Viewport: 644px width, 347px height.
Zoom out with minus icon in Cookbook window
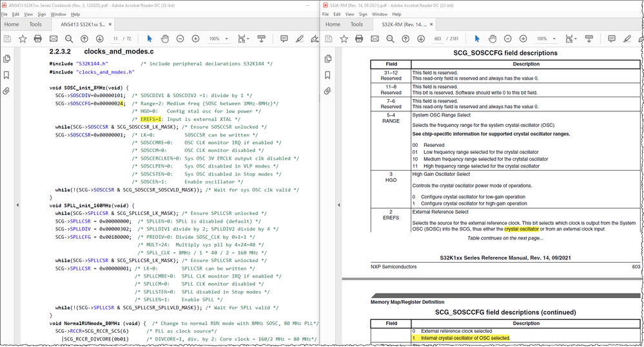click(180, 39)
